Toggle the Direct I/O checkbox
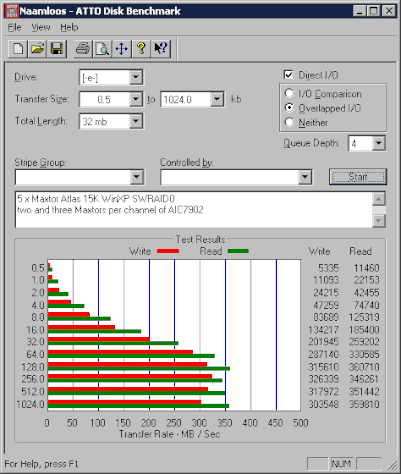The width and height of the screenshot is (401, 474). 288,75
